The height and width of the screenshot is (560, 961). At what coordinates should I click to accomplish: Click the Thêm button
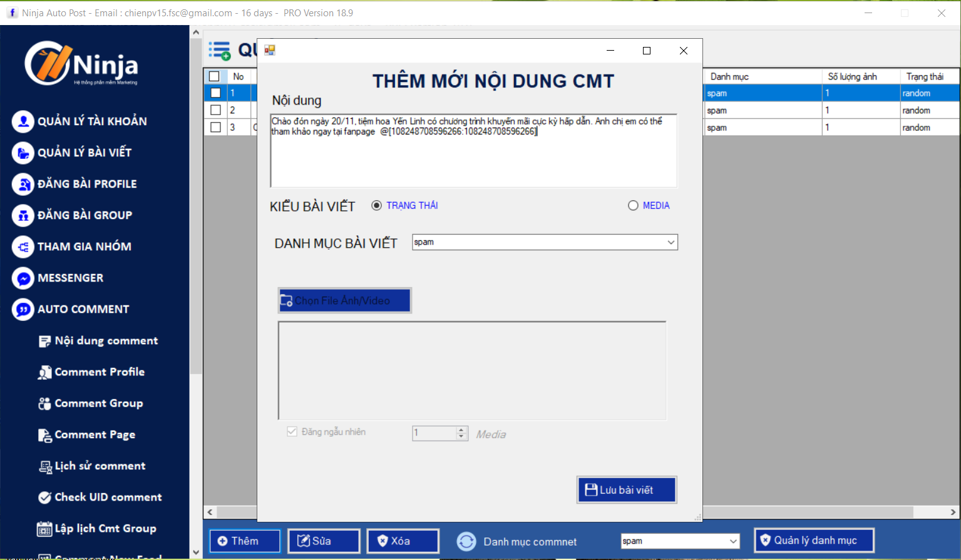(245, 541)
